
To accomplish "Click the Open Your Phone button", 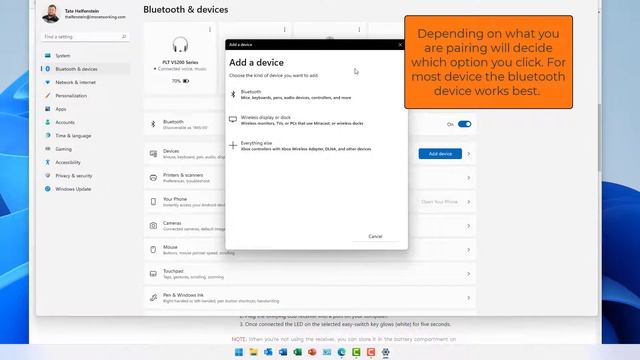I will click(439, 202).
